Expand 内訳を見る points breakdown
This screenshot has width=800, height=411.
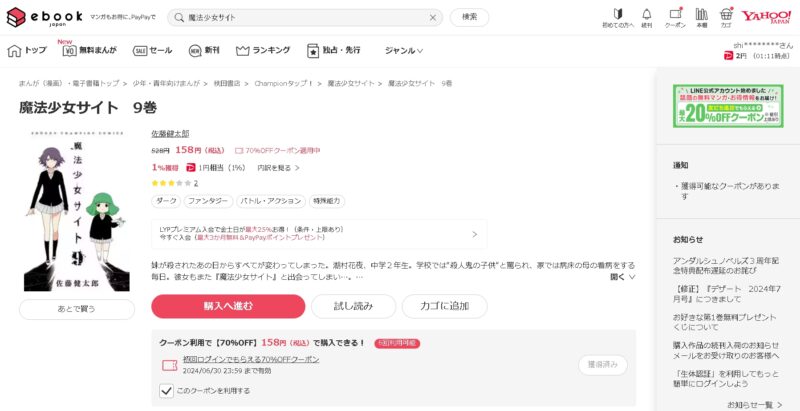pyautogui.click(x=278, y=167)
